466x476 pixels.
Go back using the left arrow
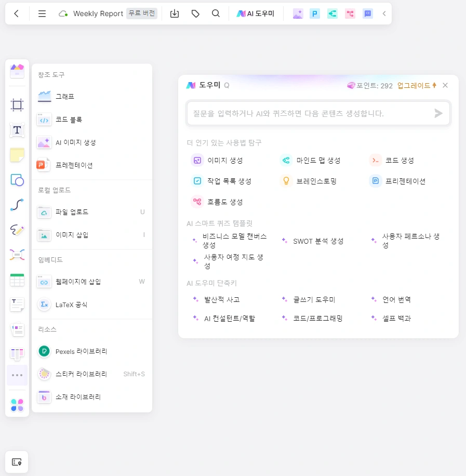click(x=17, y=14)
